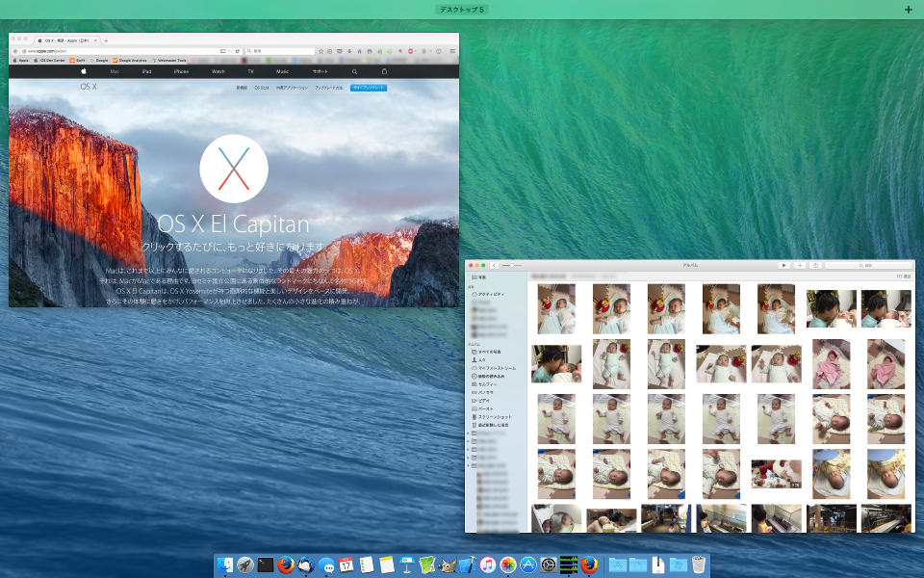Open Launchpad rocket icon in Dock
This screenshot has width=924, height=578.
pyautogui.click(x=245, y=565)
